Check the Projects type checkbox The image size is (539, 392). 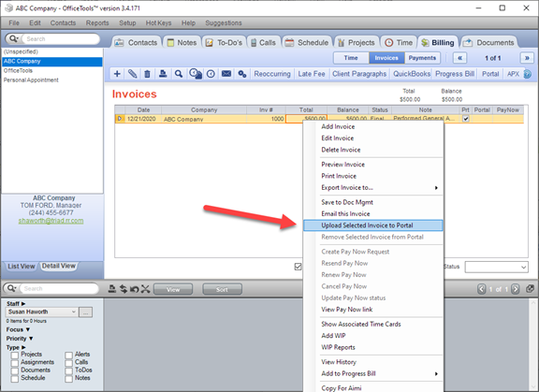click(15, 356)
